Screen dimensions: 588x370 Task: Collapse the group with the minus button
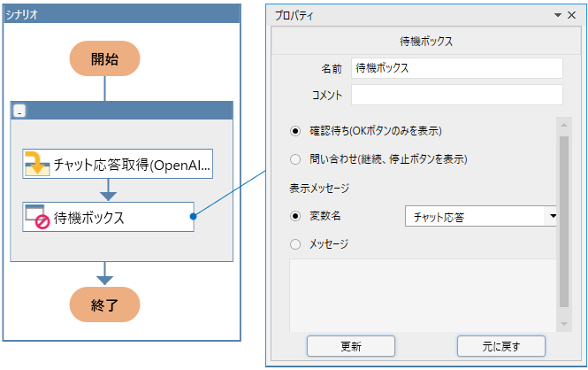[x=19, y=111]
